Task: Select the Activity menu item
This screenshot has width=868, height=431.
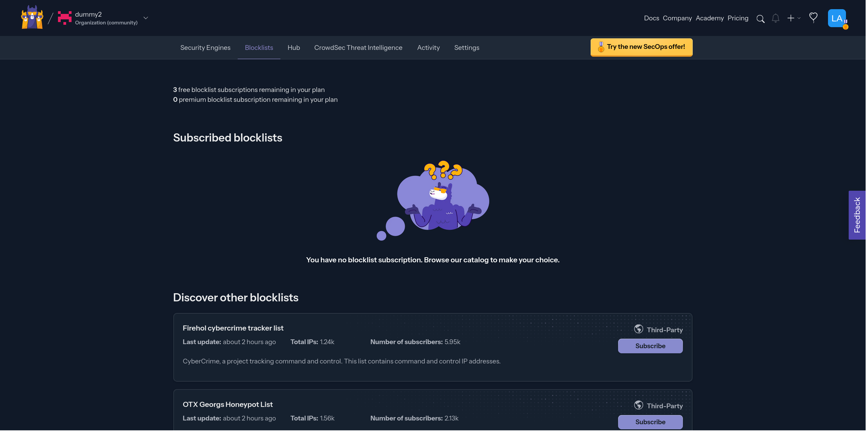Action: tap(429, 47)
